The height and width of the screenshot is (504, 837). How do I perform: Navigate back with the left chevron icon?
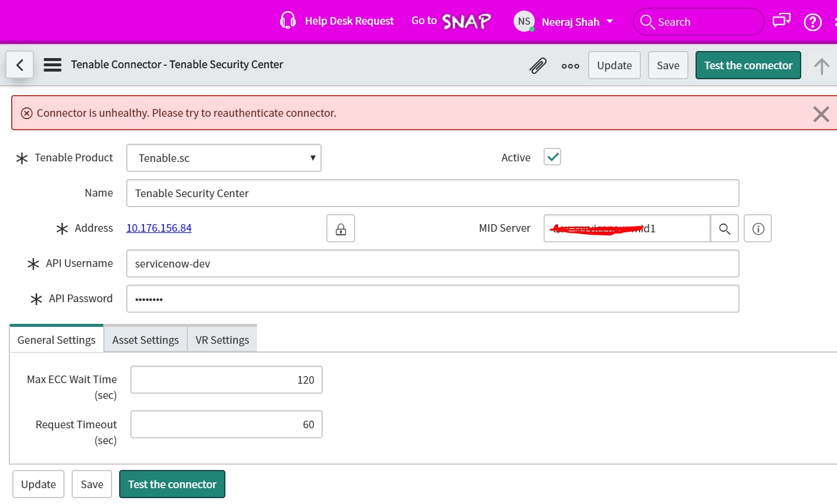click(x=19, y=65)
